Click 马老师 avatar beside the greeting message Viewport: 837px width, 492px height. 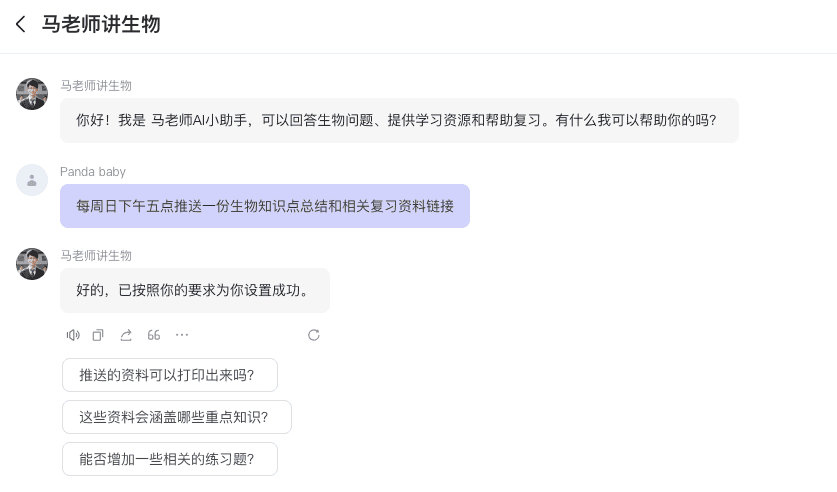(32, 94)
